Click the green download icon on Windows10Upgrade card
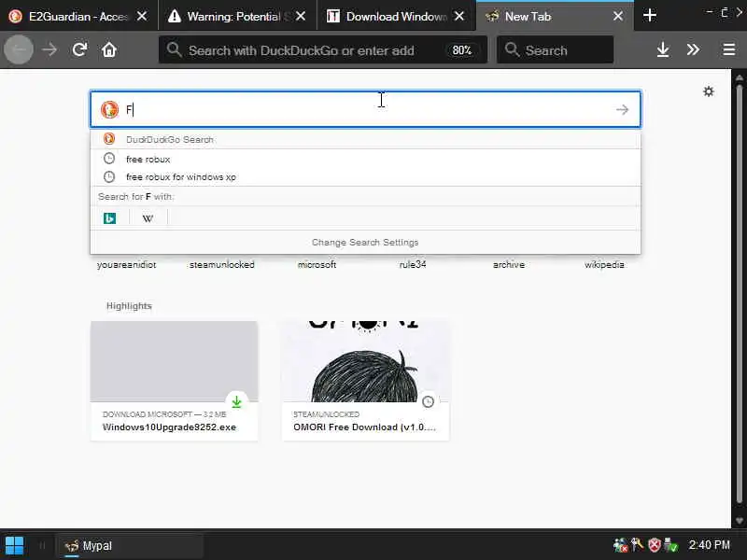747x560 pixels. (236, 402)
